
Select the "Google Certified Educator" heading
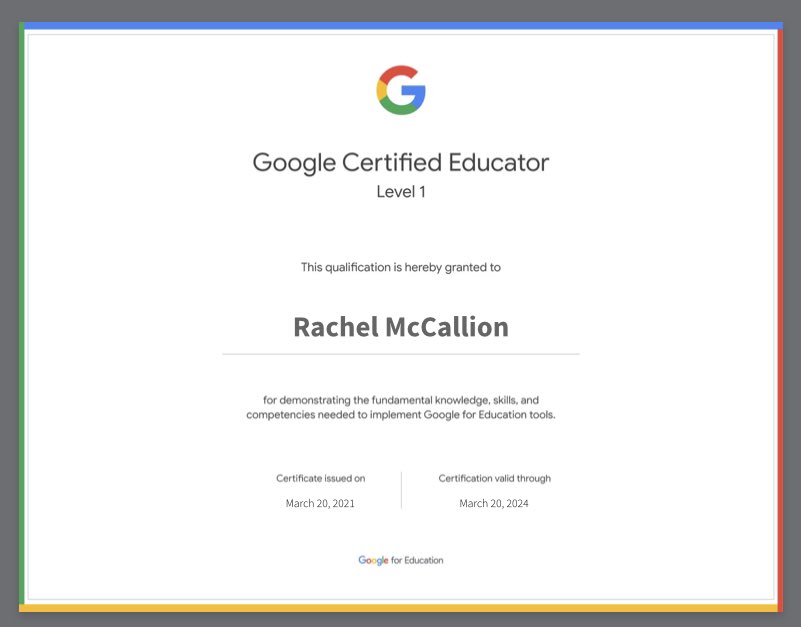click(x=401, y=162)
